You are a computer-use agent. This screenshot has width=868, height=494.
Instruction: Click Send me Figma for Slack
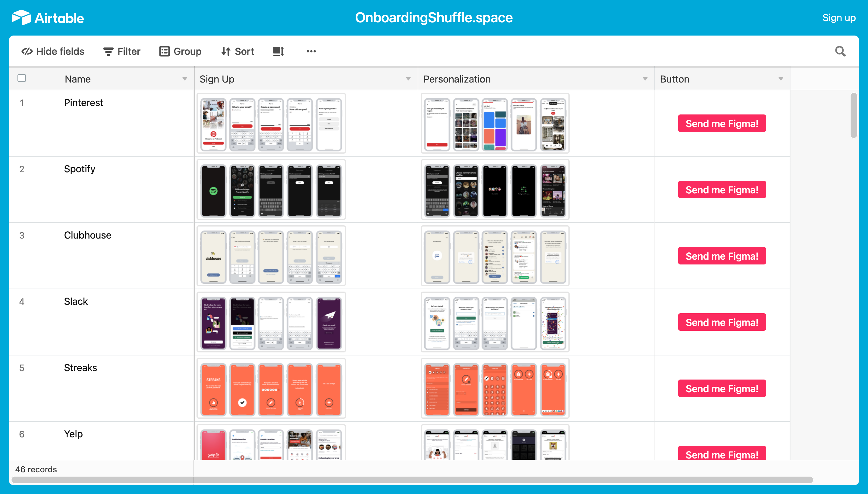click(721, 322)
